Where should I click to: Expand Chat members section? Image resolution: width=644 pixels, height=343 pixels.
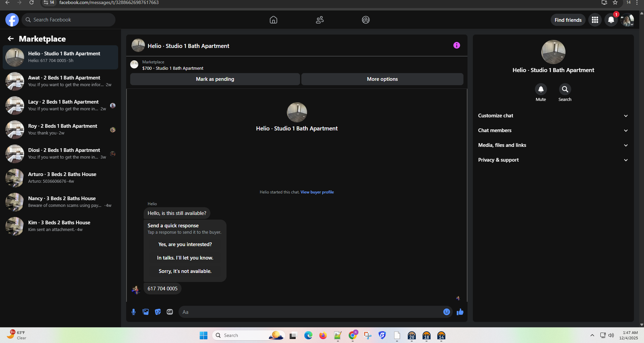553,130
